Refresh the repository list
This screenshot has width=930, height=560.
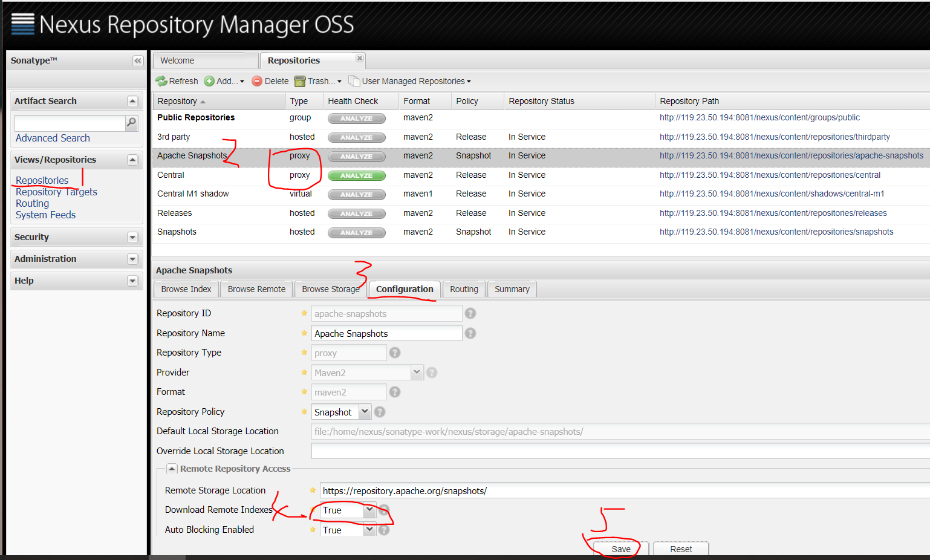pos(177,81)
